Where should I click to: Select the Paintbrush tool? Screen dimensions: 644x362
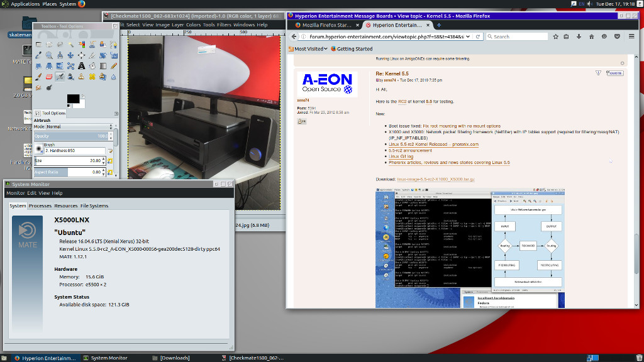click(38, 77)
